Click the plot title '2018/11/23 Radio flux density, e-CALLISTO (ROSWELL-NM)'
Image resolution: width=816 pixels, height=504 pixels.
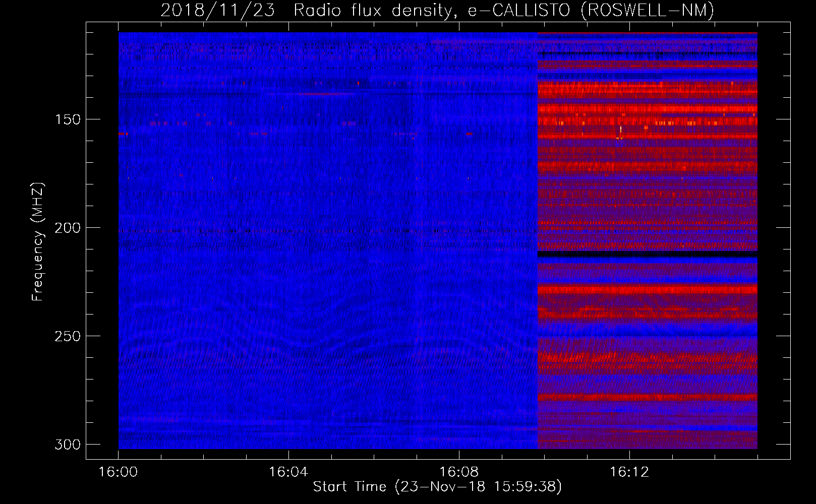click(437, 10)
